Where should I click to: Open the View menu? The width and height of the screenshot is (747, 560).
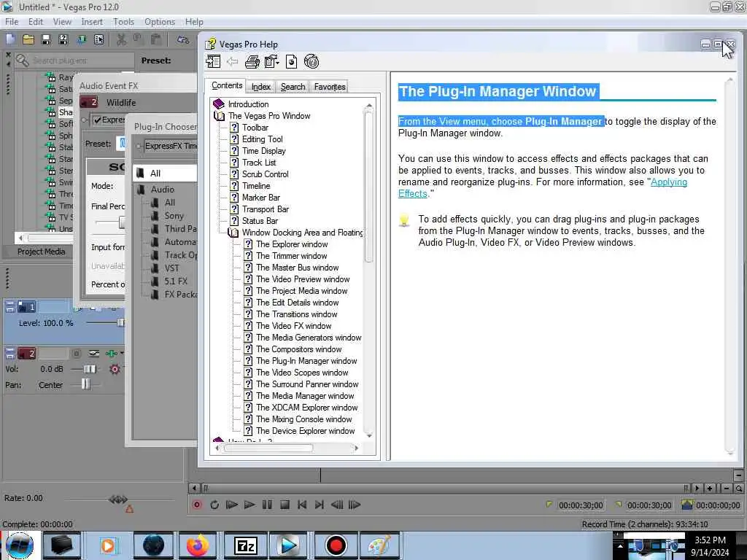(62, 22)
